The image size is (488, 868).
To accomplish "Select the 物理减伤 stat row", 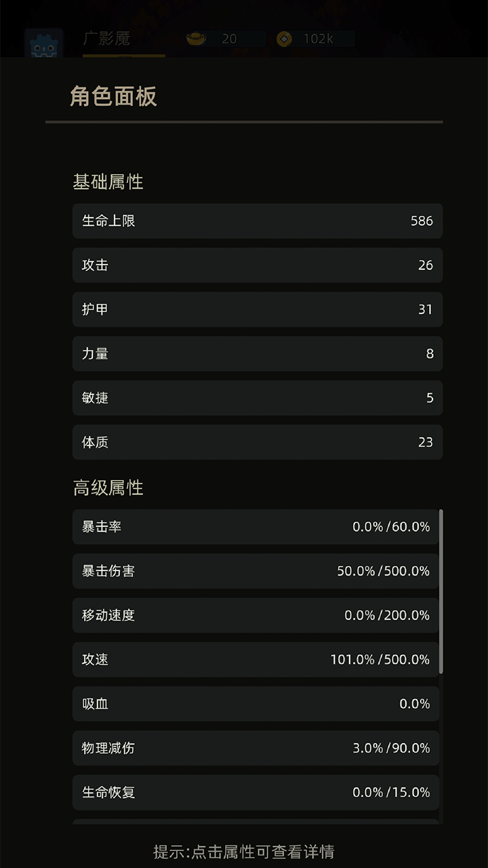I will tap(256, 748).
